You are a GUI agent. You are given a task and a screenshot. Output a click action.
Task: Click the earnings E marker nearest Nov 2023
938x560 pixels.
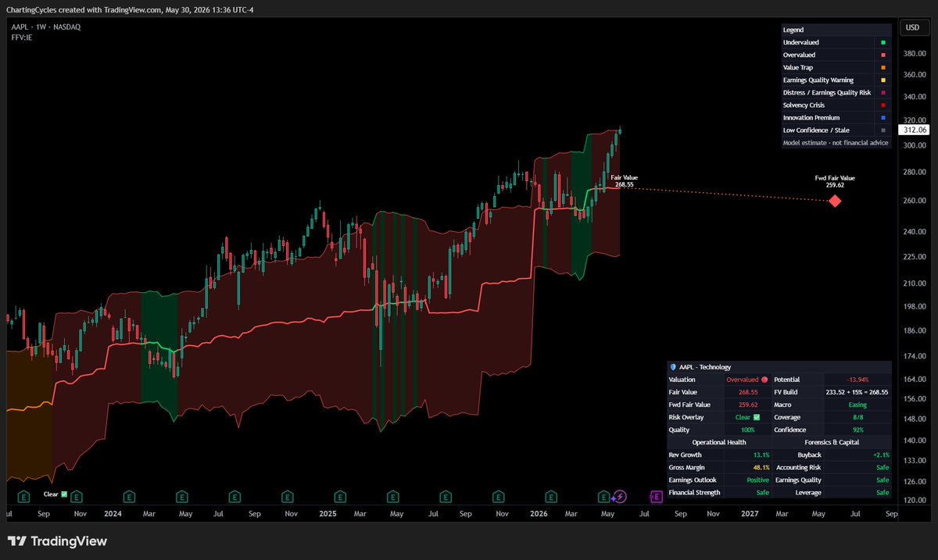pyautogui.click(x=78, y=495)
